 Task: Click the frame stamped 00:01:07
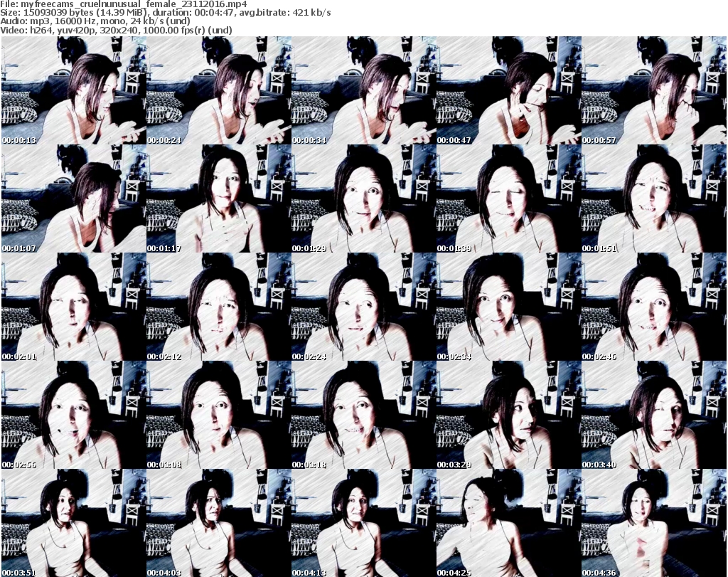74,198
